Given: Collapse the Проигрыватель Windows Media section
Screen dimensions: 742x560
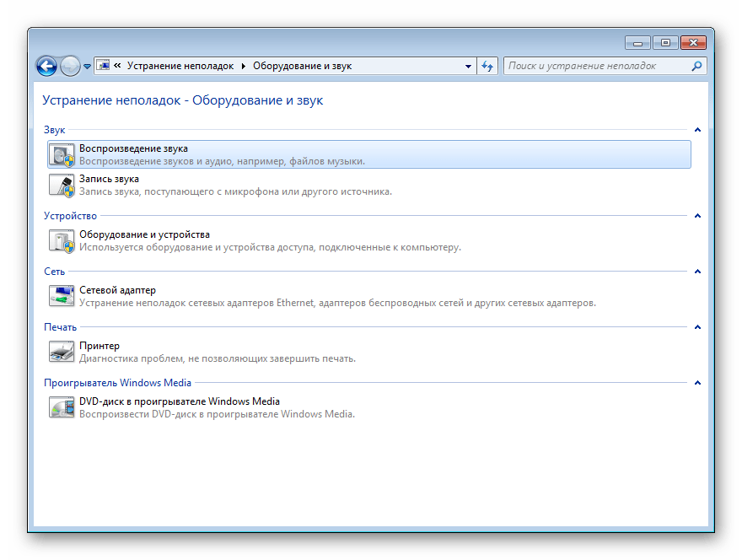Looking at the screenshot, I should coord(697,383).
